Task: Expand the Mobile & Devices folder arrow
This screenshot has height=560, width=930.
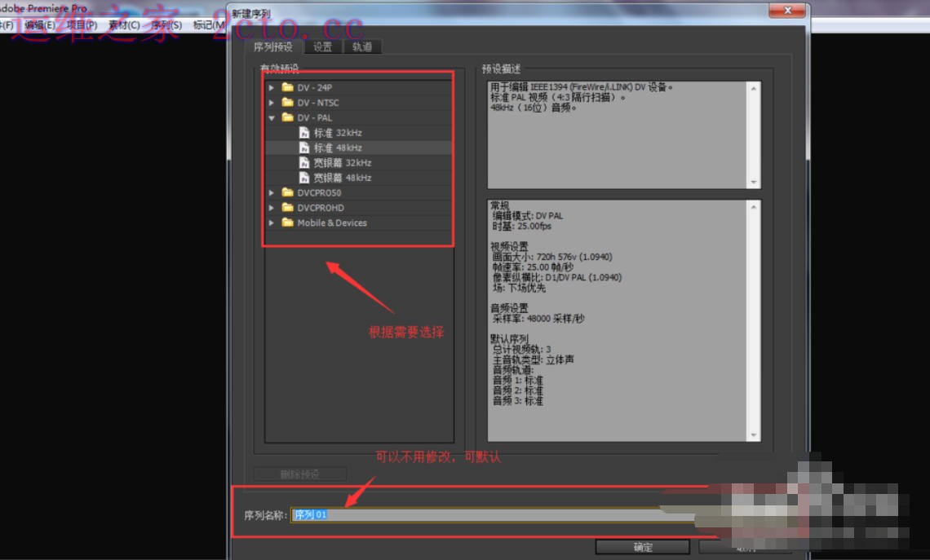Action: point(271,223)
